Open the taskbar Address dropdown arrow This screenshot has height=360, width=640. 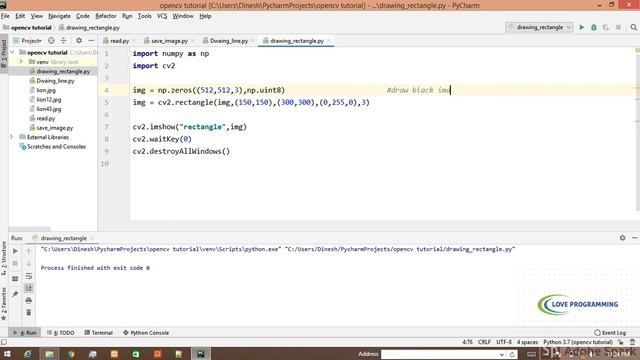(x=502, y=354)
